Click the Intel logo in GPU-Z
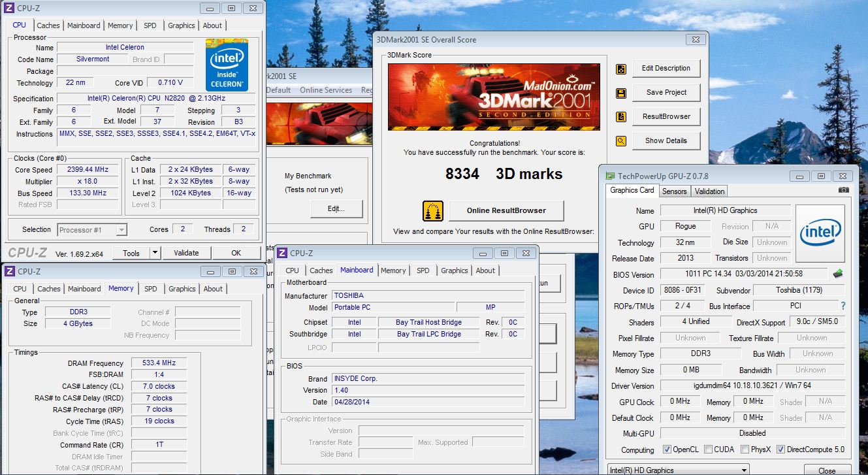Viewport: 868px width, 475px height. (820, 234)
